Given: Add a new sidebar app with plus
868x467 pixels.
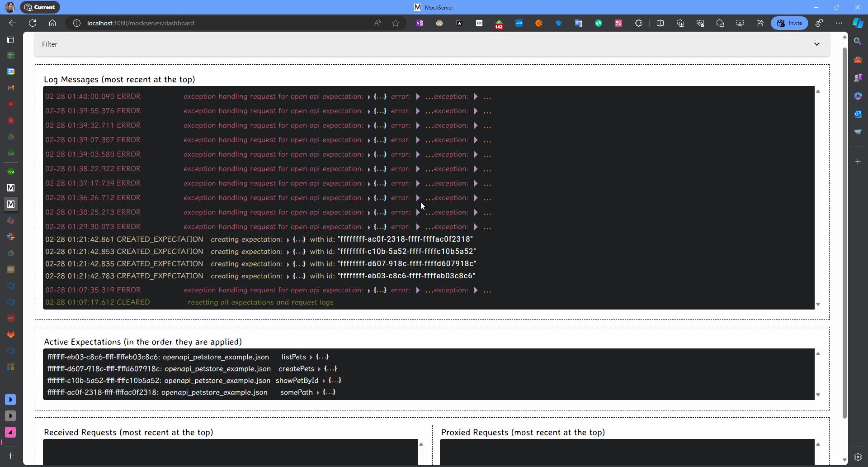Looking at the screenshot, I should pos(858,162).
